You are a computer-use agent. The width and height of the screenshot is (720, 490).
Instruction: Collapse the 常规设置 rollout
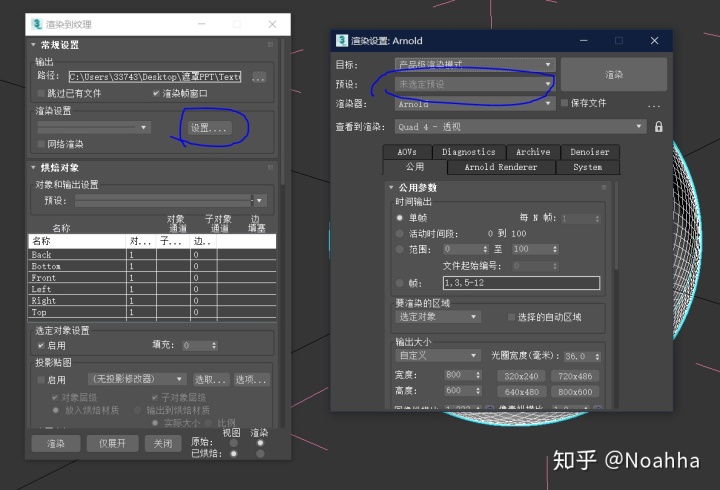click(x=33, y=45)
